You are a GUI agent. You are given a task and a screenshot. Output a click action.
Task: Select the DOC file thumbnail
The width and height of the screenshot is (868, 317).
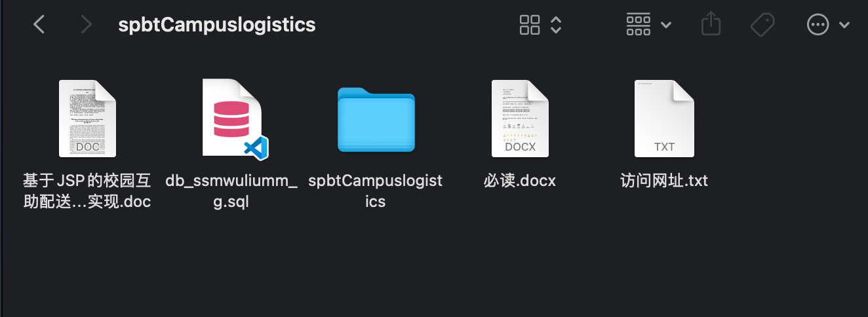[87, 119]
